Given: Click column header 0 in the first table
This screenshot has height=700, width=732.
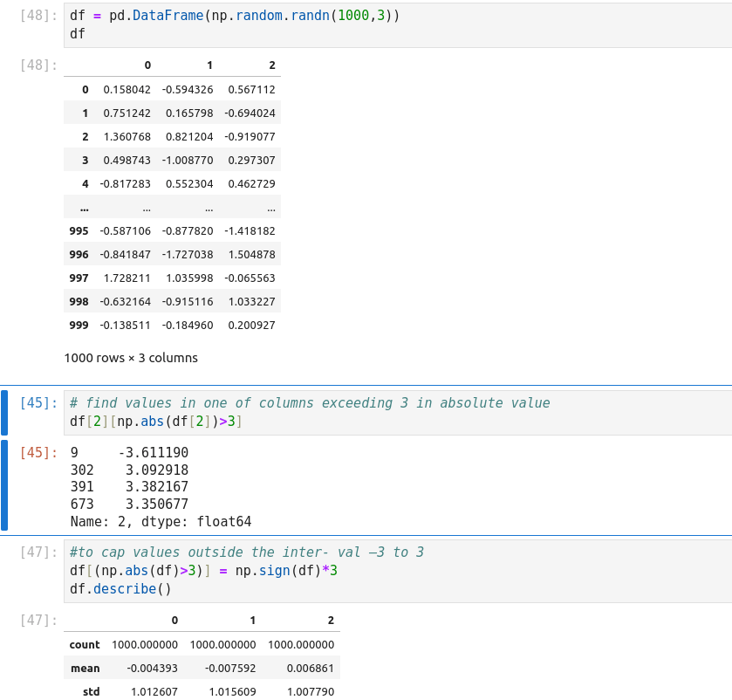Looking at the screenshot, I should 147,65.
